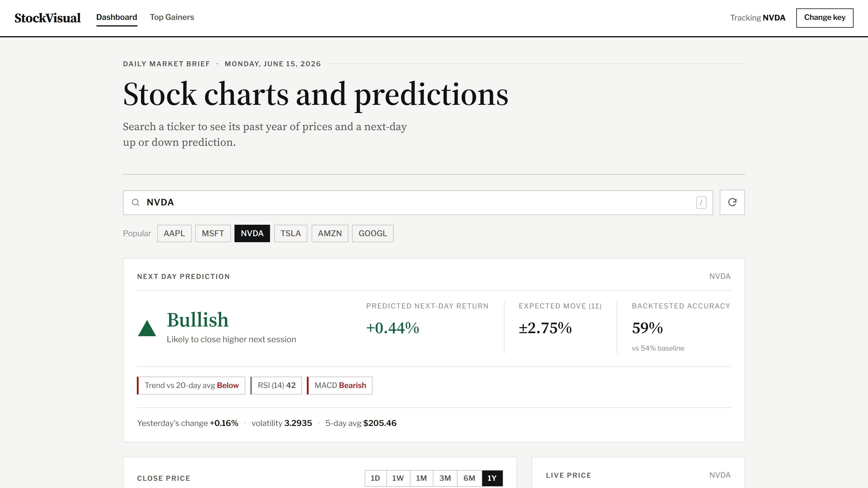Click the Popular label before ticker chips
The image size is (868, 488).
point(137,233)
